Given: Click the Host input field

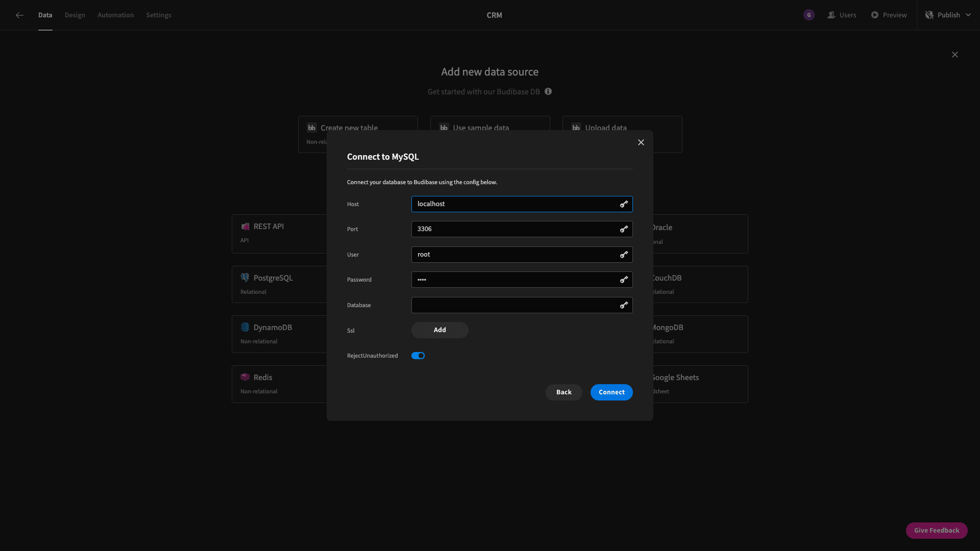Looking at the screenshot, I should tap(522, 204).
